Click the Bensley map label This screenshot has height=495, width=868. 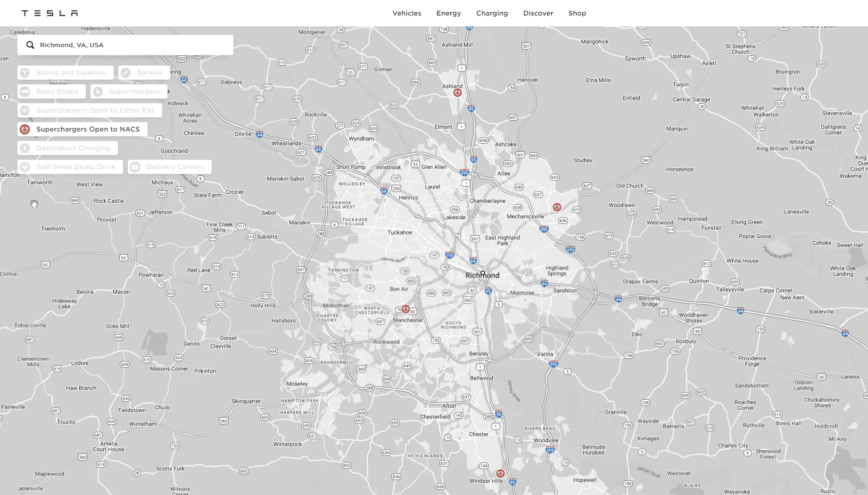pyautogui.click(x=479, y=354)
